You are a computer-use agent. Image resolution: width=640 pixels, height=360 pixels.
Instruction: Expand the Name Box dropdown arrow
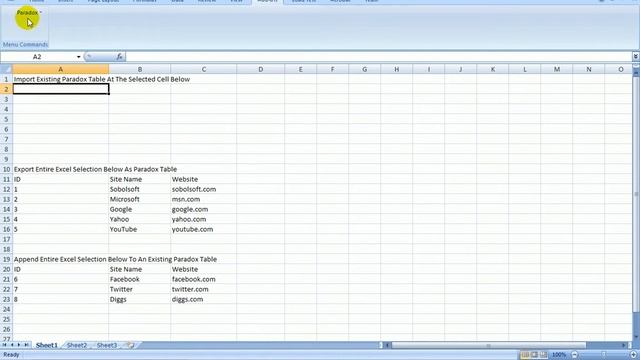pyautogui.click(x=78, y=57)
